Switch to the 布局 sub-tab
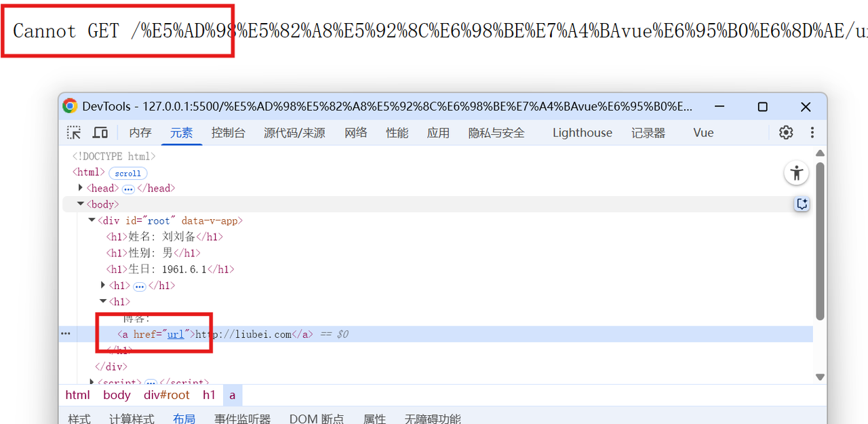 184,419
